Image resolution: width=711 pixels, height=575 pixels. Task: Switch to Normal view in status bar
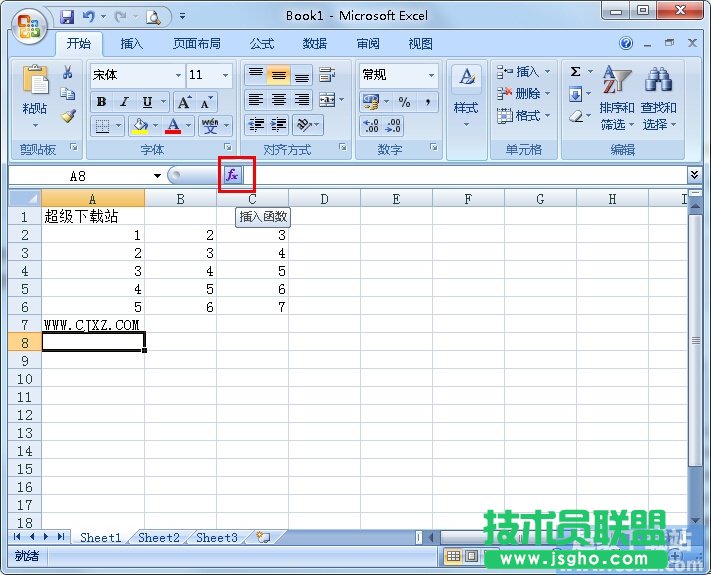coord(453,556)
